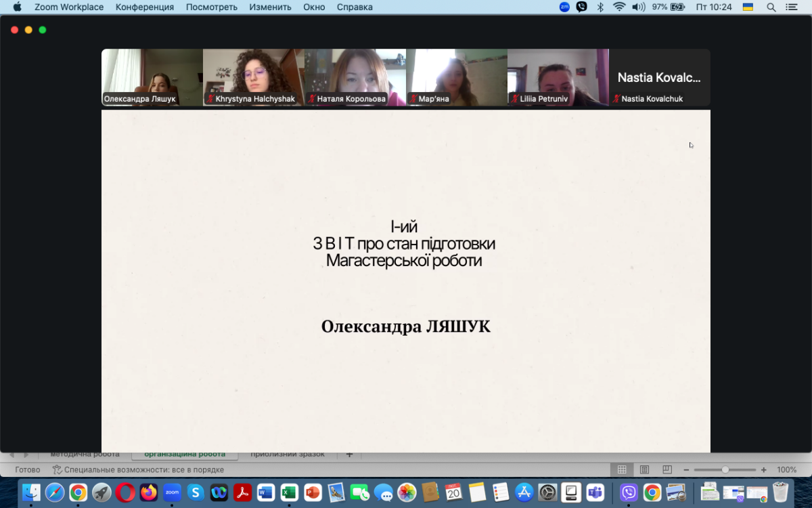Click the Viber status icon in menu bar
The height and width of the screenshot is (508, 812).
click(581, 7)
